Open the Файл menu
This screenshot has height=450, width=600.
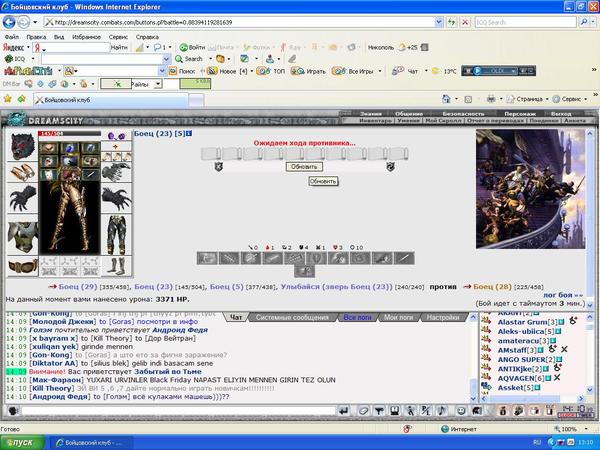pos(11,37)
